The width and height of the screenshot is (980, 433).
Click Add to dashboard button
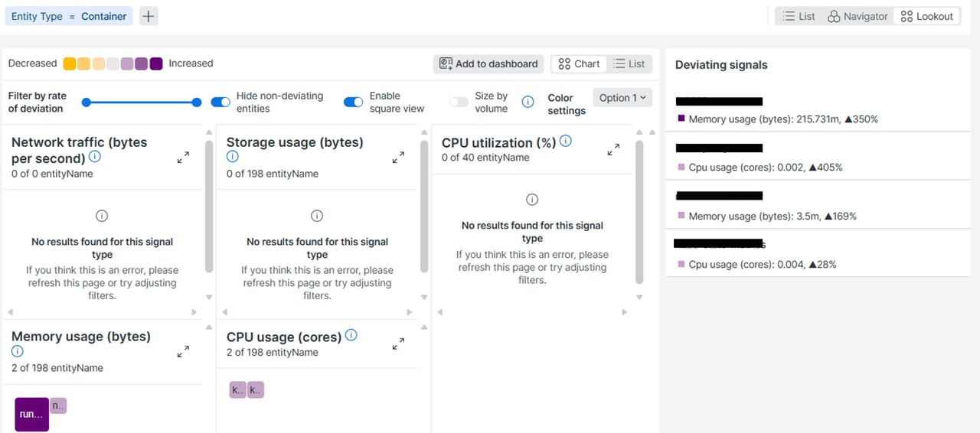[488, 64]
